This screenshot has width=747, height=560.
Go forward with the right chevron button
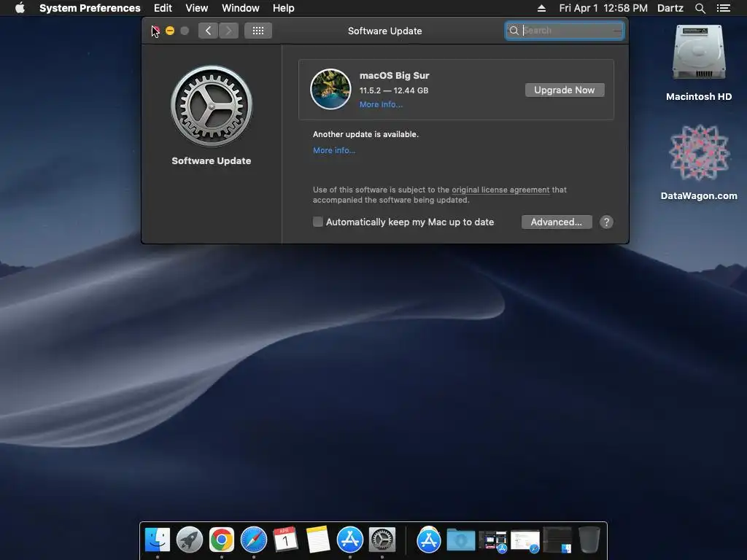[228, 31]
